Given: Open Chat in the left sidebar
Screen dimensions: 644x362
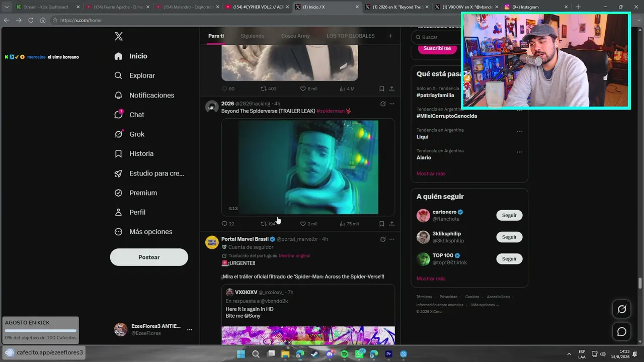Looking at the screenshot, I should (x=129, y=115).
